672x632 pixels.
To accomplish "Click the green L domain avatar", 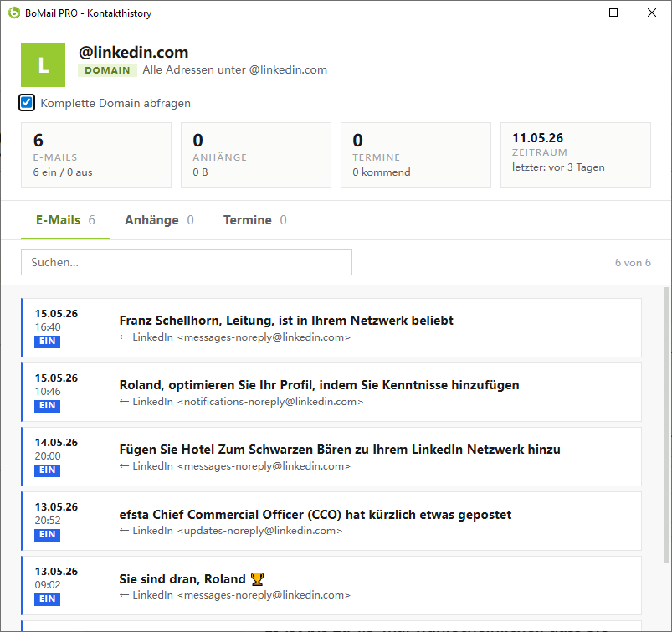I will (43, 64).
